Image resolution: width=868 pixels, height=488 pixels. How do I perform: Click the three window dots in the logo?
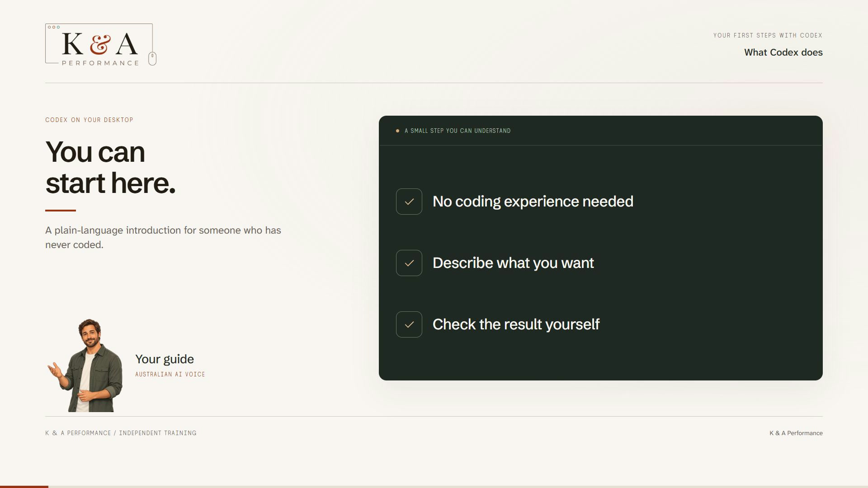tap(54, 27)
